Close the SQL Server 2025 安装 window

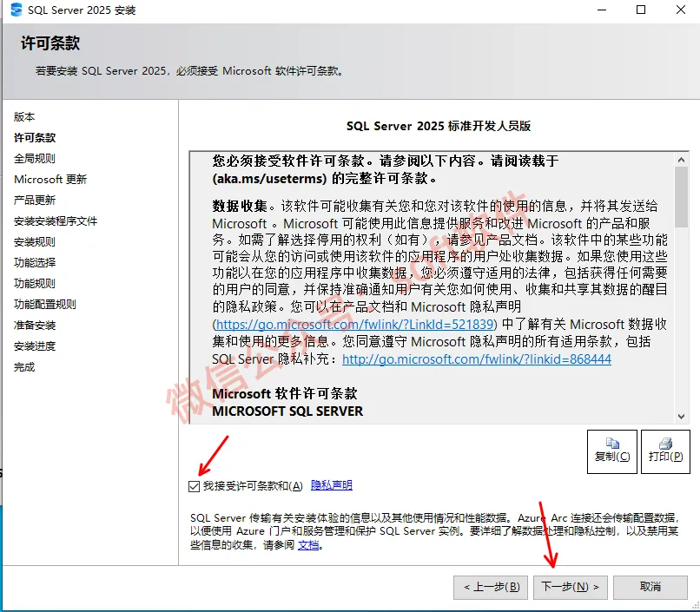pyautogui.click(x=680, y=10)
